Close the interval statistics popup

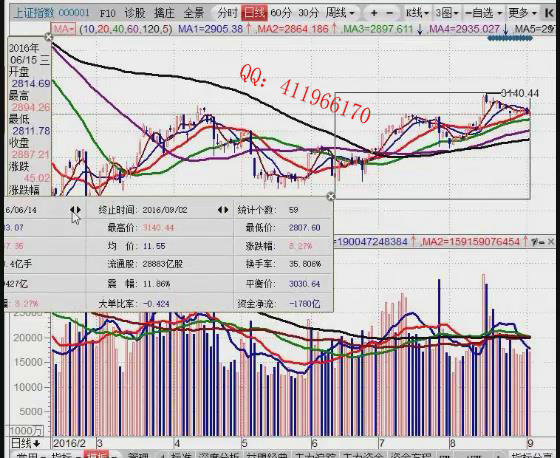pos(331,196)
